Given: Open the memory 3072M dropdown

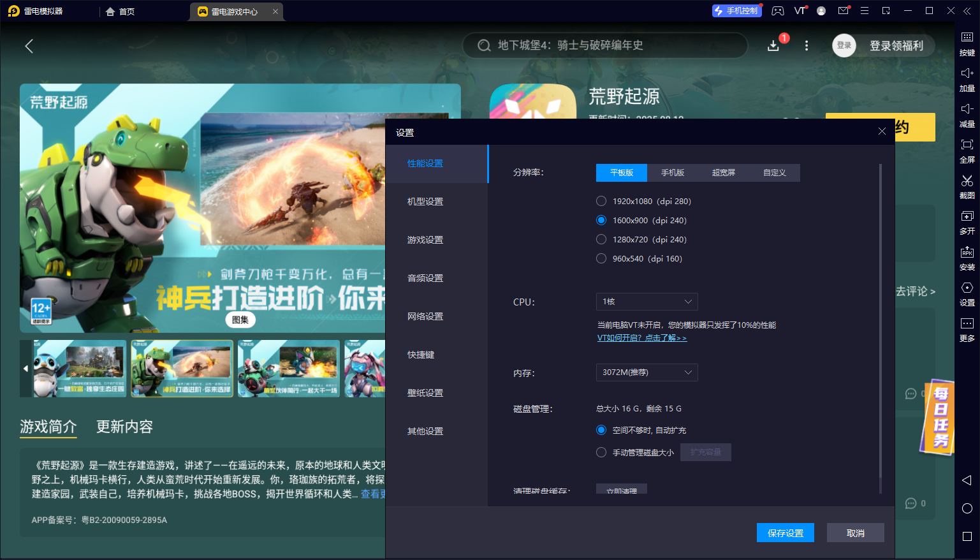Looking at the screenshot, I should [647, 372].
